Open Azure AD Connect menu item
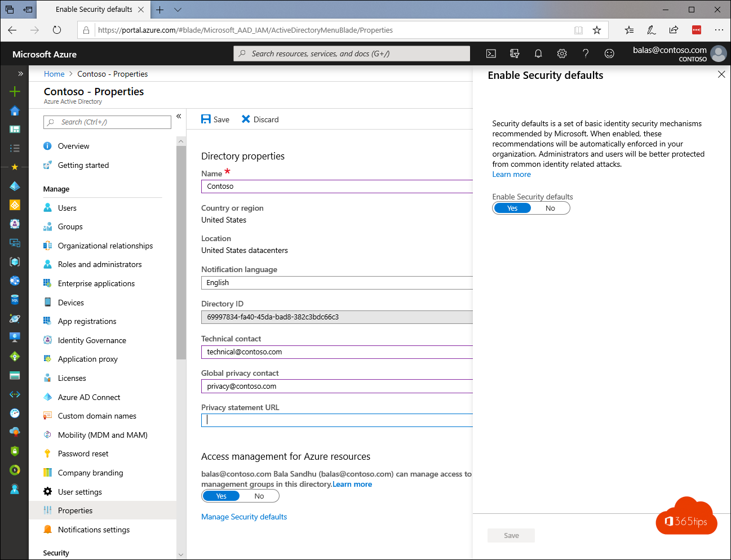The width and height of the screenshot is (731, 560). coord(88,397)
